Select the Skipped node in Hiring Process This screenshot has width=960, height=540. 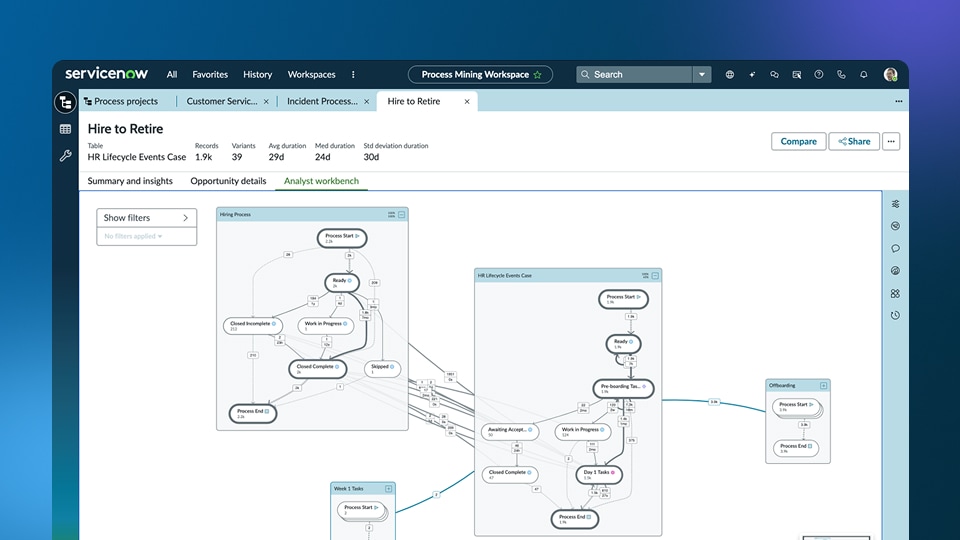coord(383,369)
